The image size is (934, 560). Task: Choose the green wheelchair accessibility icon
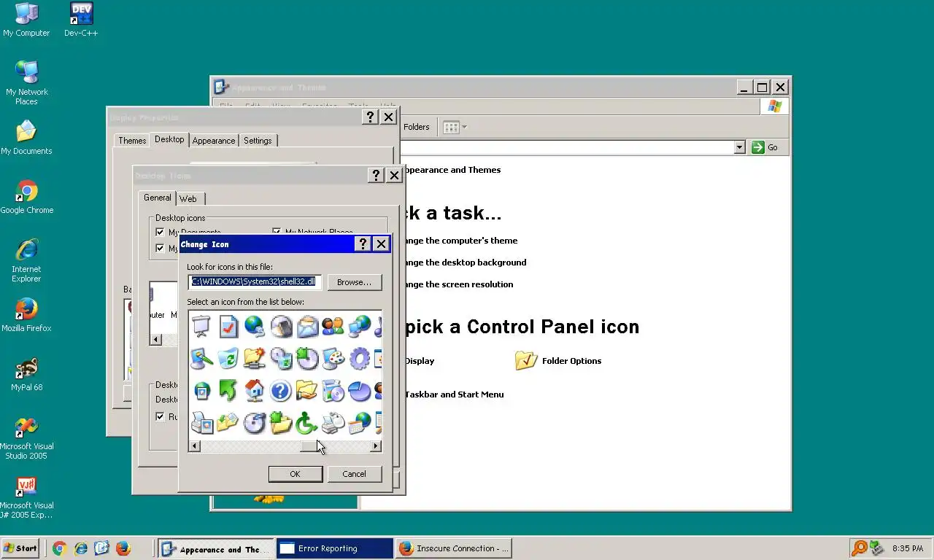point(307,422)
